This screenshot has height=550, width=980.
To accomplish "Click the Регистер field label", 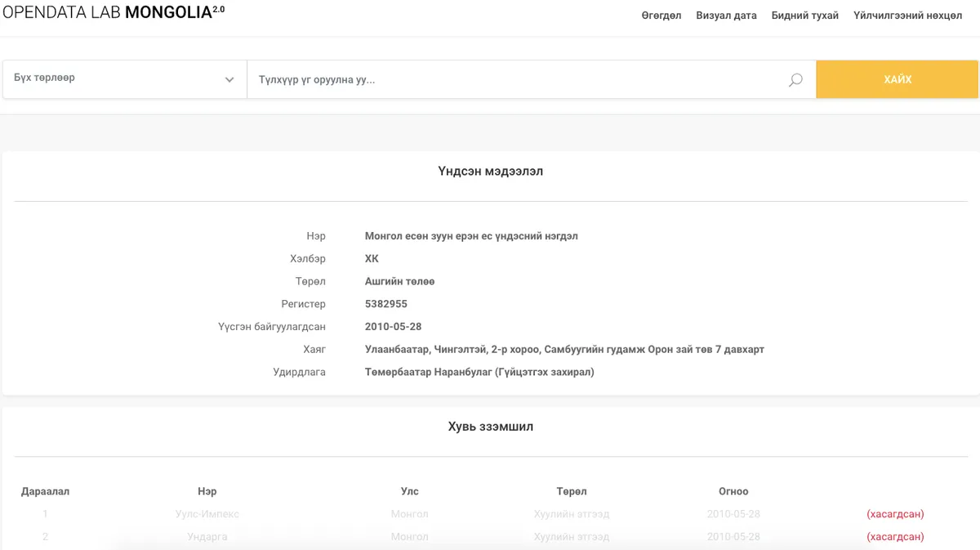I will 304,304.
